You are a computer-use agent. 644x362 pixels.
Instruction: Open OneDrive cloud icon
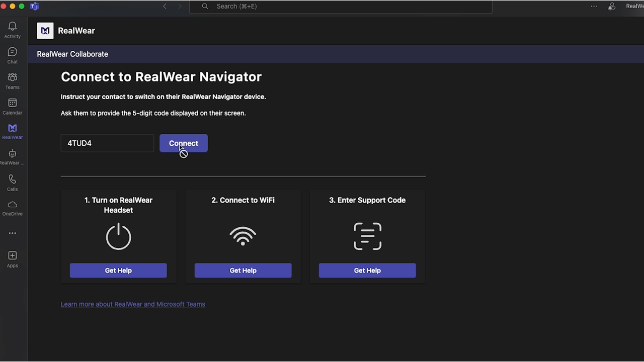pos(13,208)
